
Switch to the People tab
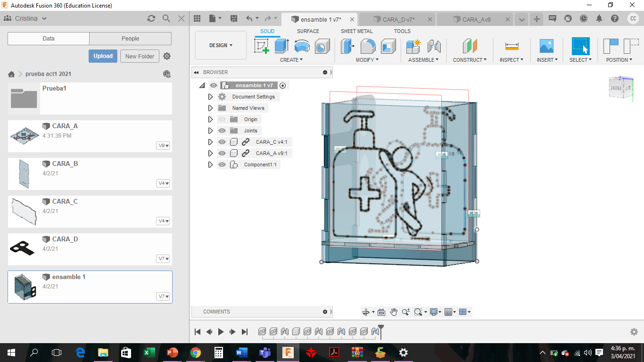(x=131, y=39)
